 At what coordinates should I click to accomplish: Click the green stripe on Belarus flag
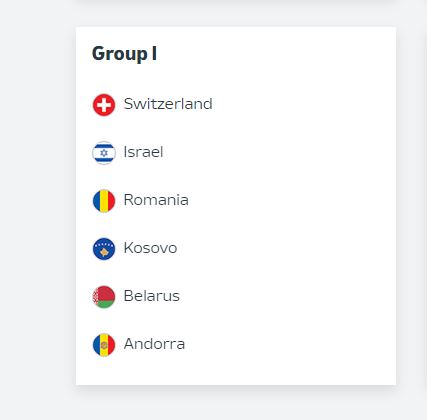pyautogui.click(x=106, y=304)
